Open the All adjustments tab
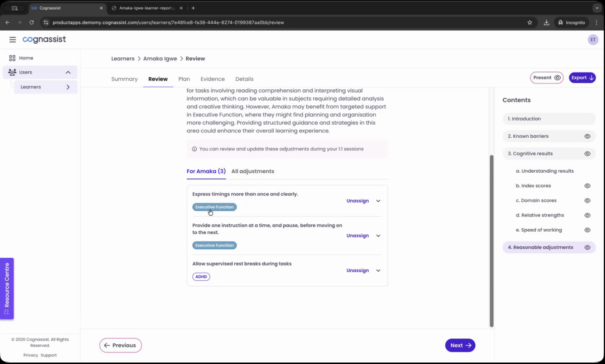Screen dimensions: 605x364 (253, 171)
